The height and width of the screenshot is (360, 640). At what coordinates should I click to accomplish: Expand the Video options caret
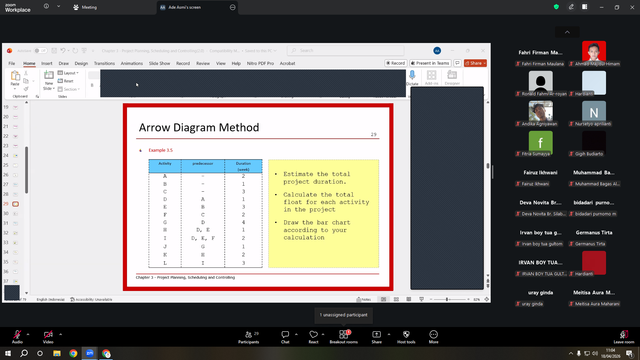point(60,334)
